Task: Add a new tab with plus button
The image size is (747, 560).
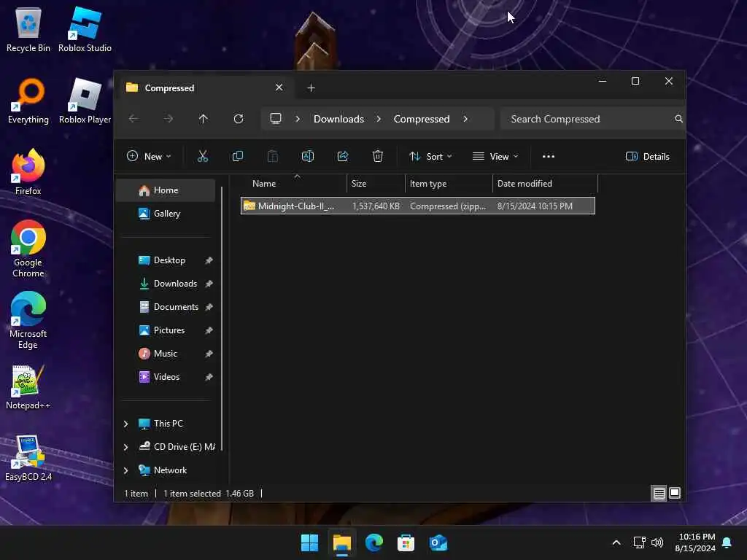Action: coord(311,87)
